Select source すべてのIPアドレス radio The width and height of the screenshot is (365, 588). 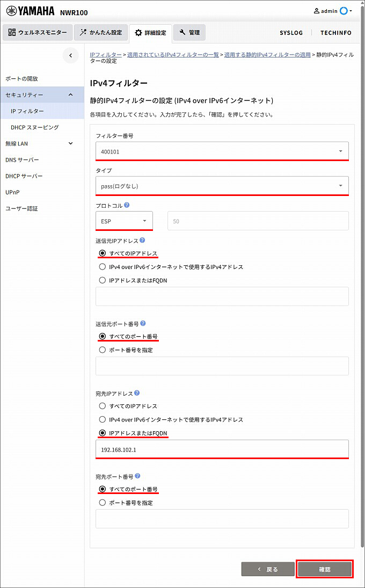(x=103, y=253)
